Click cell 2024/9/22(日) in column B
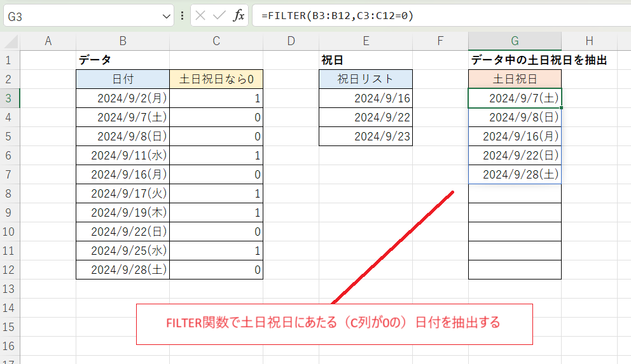 [x=123, y=232]
